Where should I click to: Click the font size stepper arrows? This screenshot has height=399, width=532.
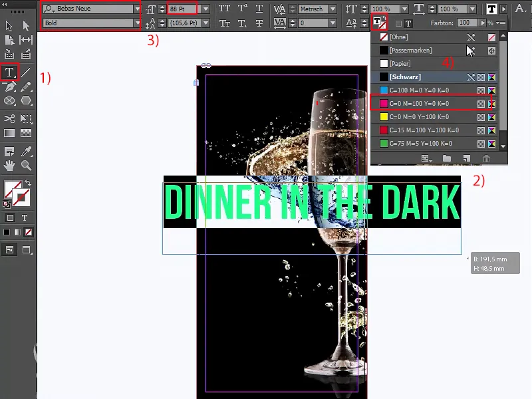click(x=162, y=9)
